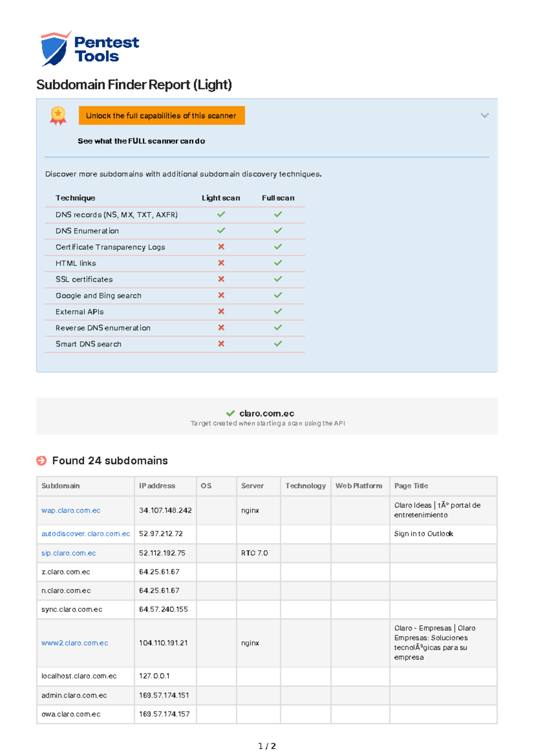Click the Light scan column header

coord(221,198)
